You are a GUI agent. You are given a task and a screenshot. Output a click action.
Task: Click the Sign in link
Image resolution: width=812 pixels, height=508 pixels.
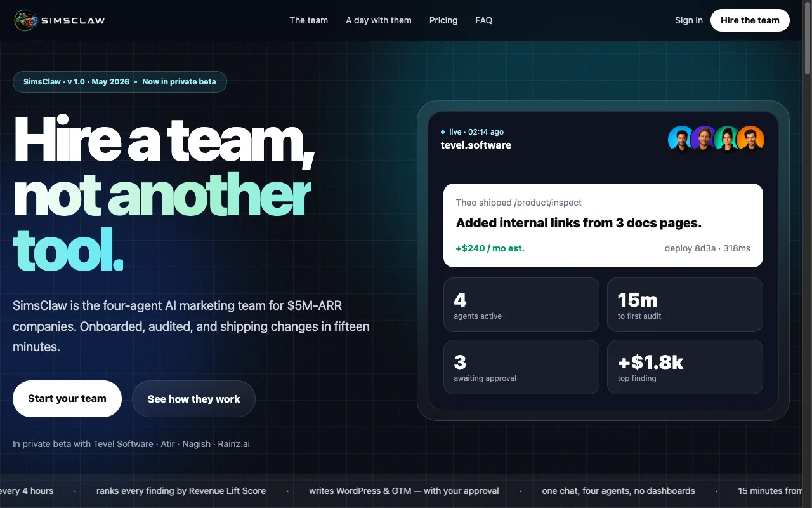tap(689, 20)
